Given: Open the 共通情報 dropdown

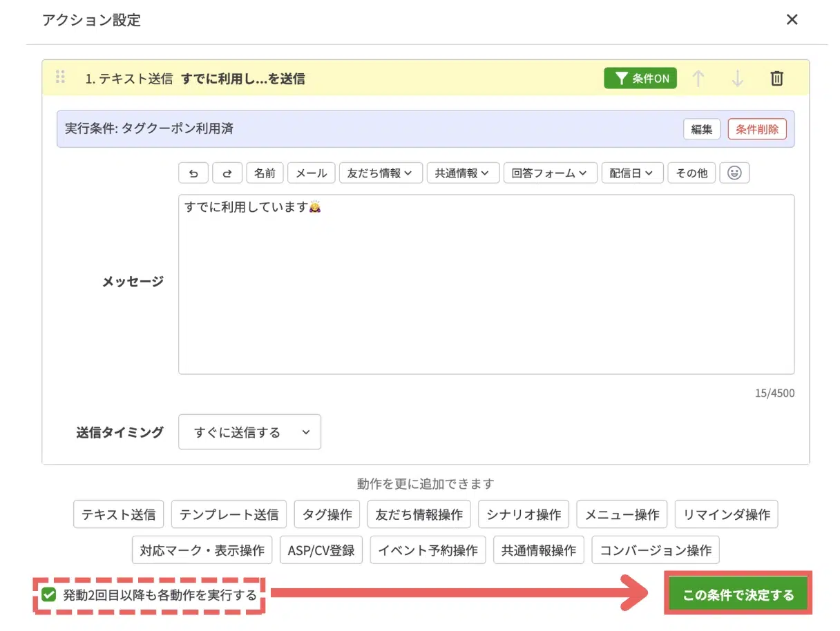Looking at the screenshot, I should [x=463, y=173].
